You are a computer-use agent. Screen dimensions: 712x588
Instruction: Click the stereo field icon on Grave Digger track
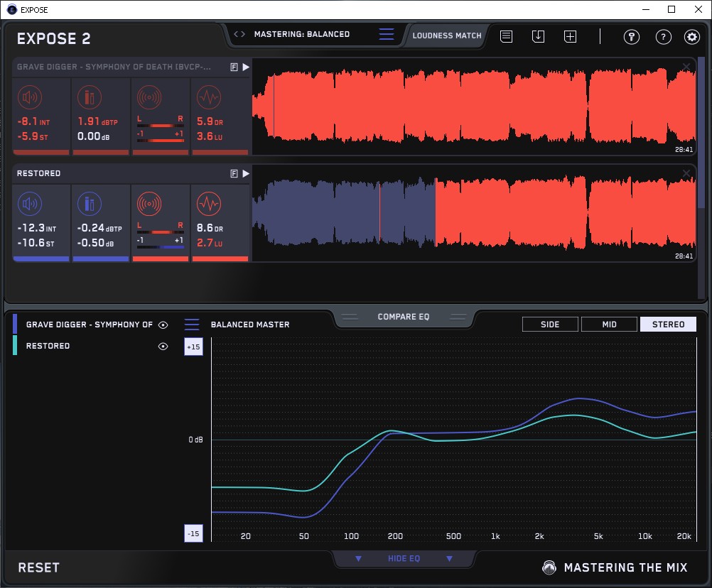point(149,97)
